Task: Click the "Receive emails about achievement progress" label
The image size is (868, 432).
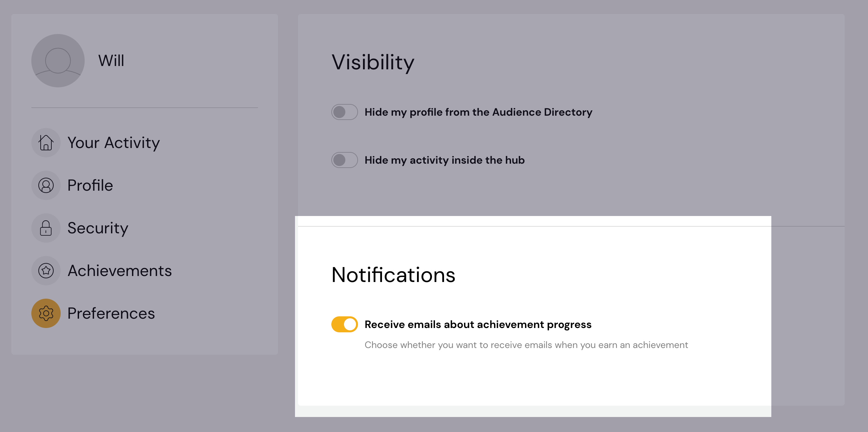Action: click(478, 325)
